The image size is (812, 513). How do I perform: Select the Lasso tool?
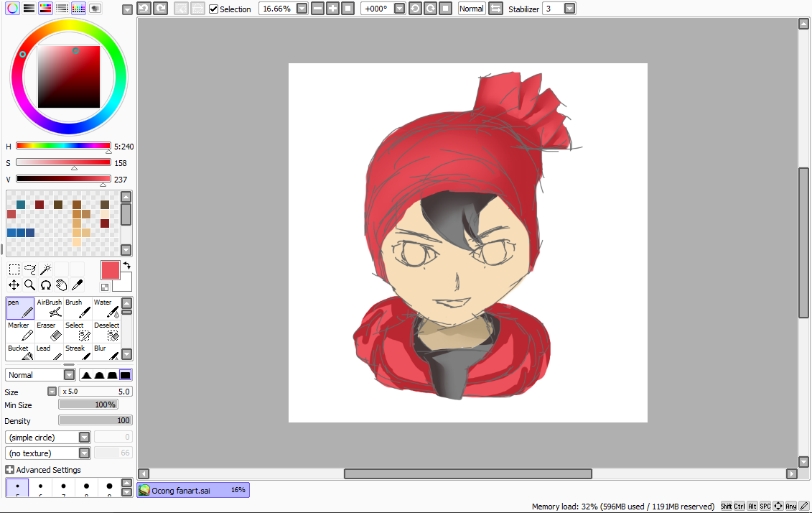point(29,268)
